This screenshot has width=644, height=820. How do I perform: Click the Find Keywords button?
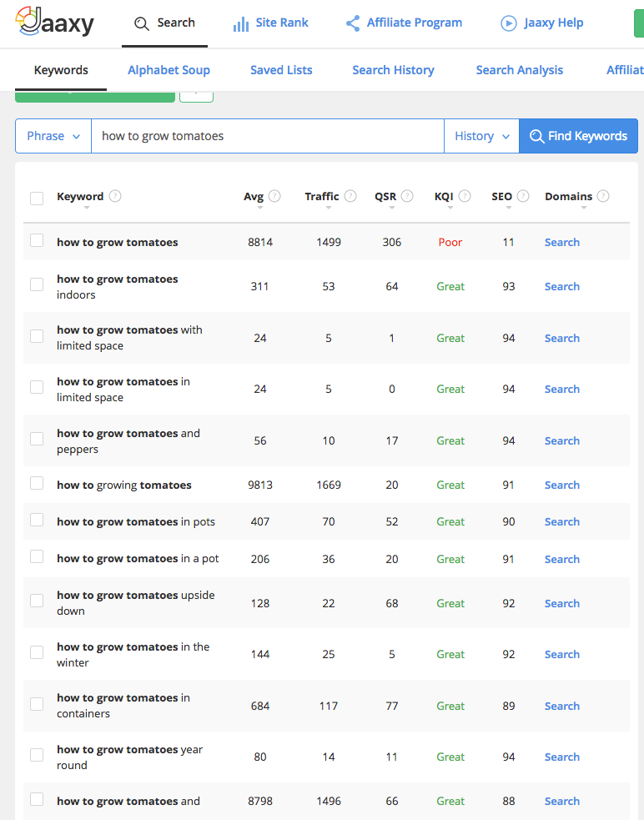579,136
